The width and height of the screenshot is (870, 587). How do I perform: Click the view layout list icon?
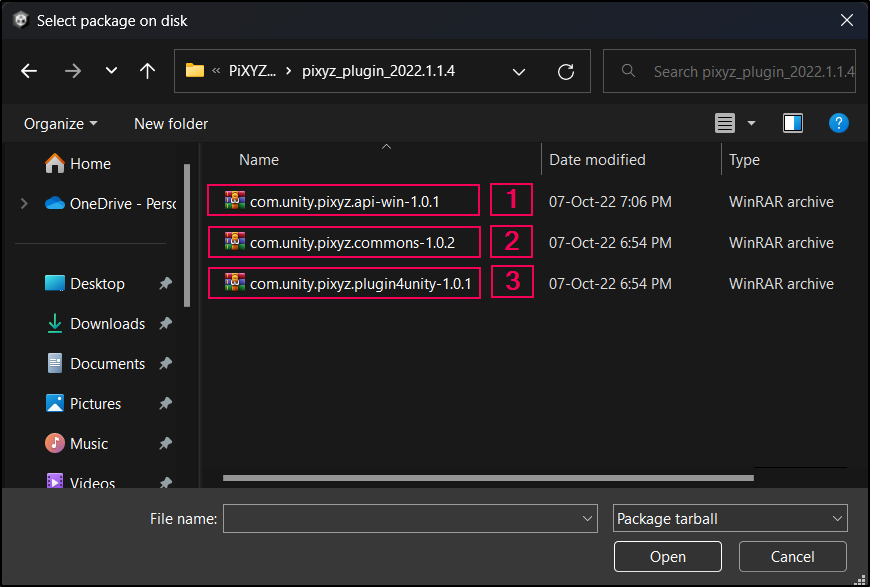point(725,123)
